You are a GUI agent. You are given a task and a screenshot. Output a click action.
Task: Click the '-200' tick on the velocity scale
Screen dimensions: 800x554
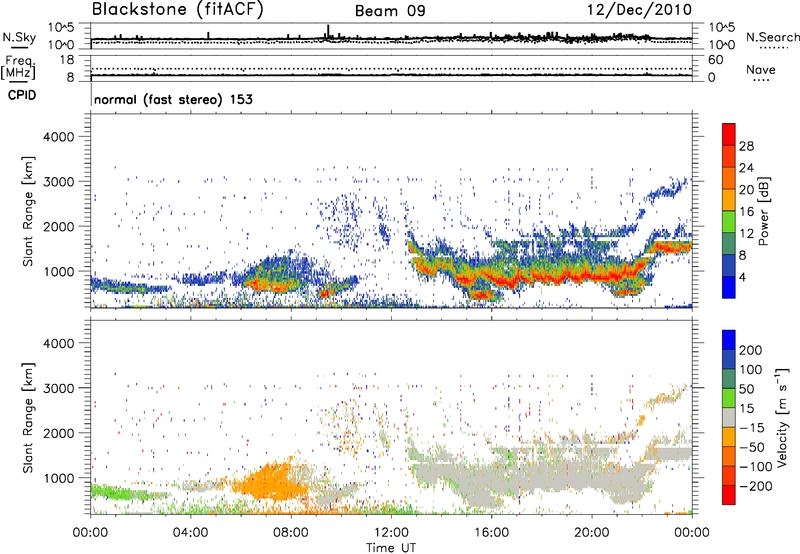(756, 486)
